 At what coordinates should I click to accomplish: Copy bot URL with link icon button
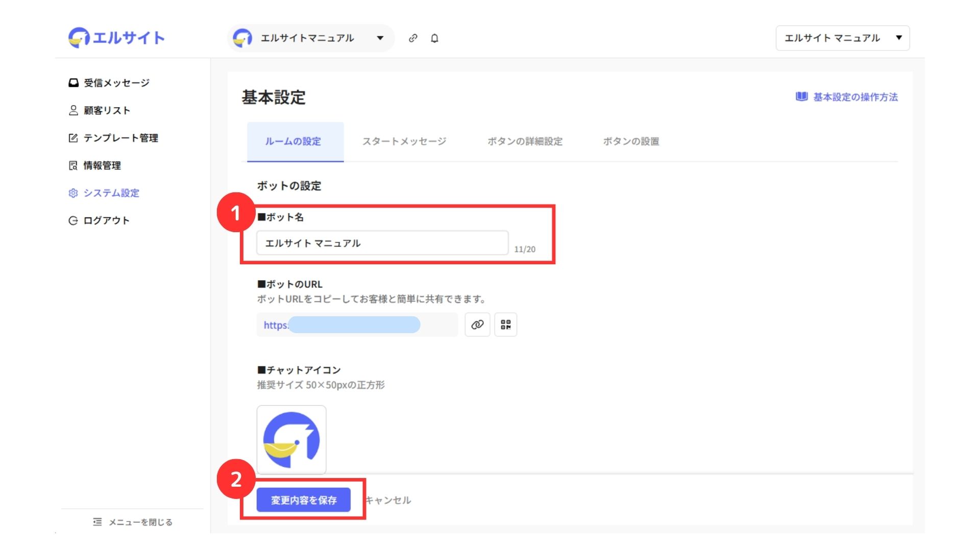point(477,324)
